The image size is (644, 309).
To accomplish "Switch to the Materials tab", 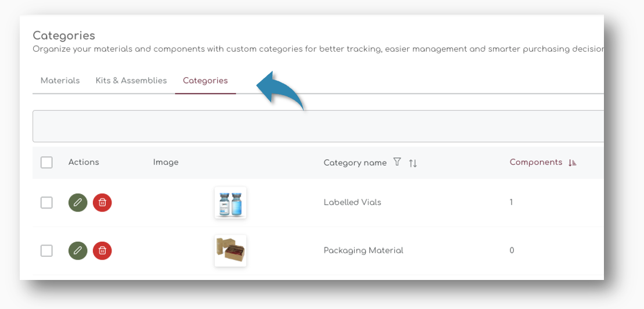I will [x=60, y=81].
